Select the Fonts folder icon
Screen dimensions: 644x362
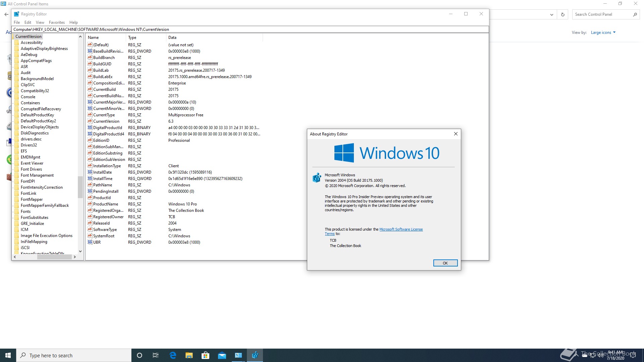[17, 212]
